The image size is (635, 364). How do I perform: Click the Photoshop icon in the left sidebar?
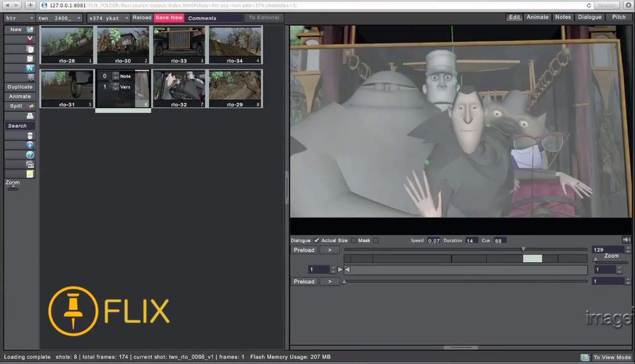click(x=30, y=68)
